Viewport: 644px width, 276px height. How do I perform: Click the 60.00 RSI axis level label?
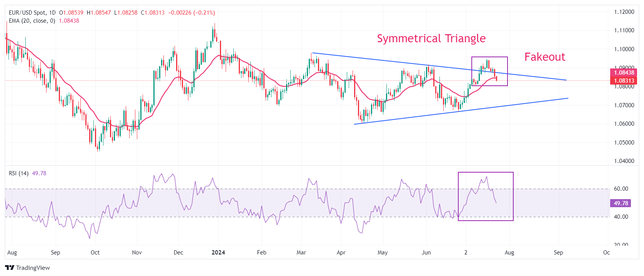(621, 189)
